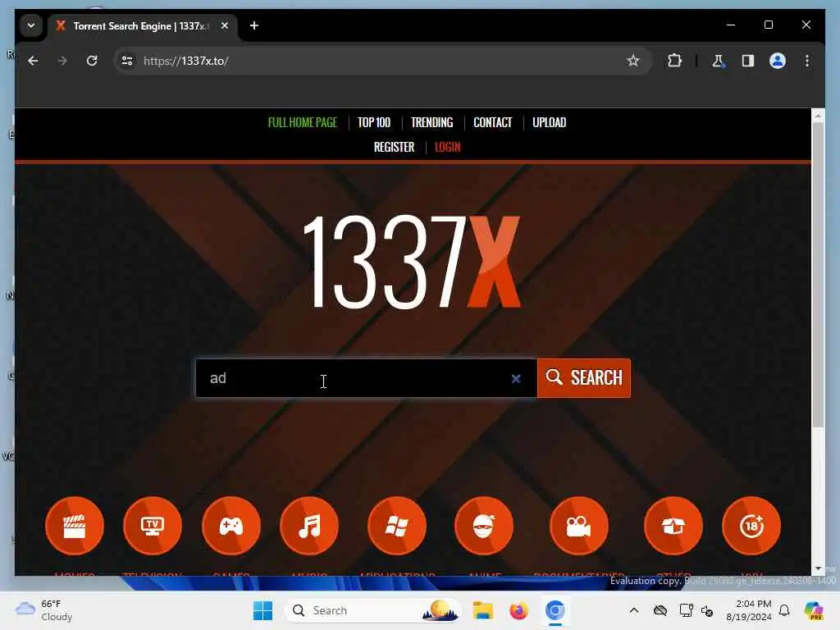Click the address bar URL https://1337x.to/
The image size is (840, 630).
click(186, 61)
